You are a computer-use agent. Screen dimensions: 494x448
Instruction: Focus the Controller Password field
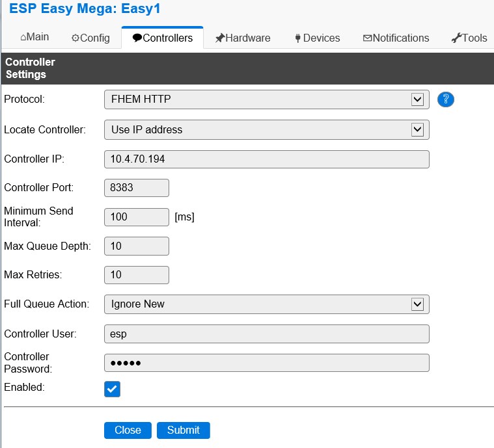[266, 362]
